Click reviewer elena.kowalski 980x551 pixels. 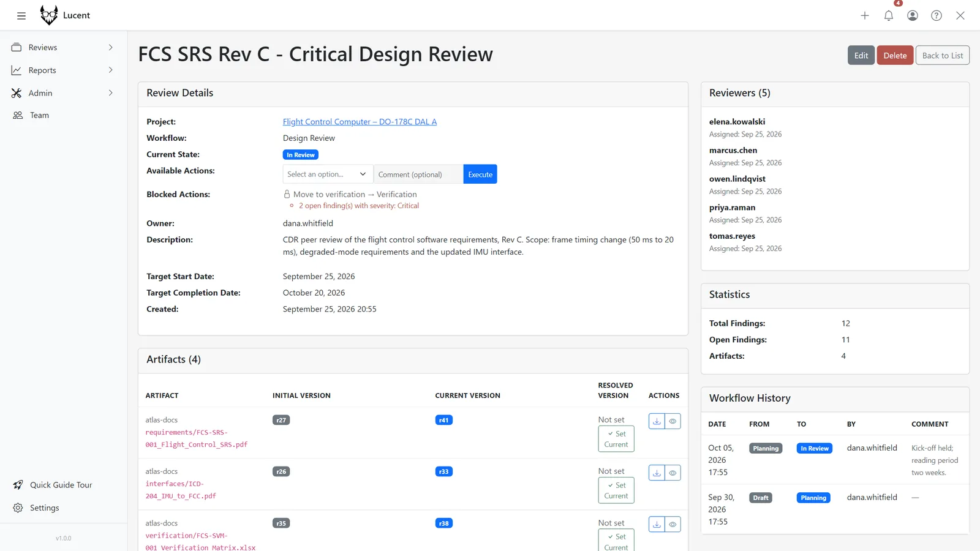click(x=737, y=122)
